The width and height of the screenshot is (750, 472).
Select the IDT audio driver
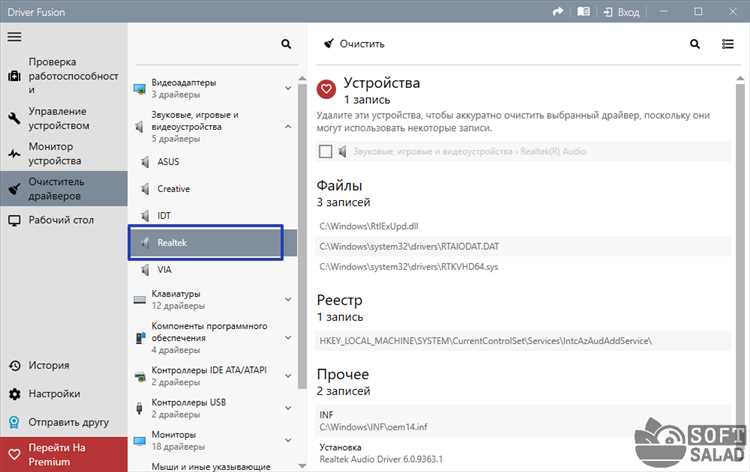pos(212,216)
